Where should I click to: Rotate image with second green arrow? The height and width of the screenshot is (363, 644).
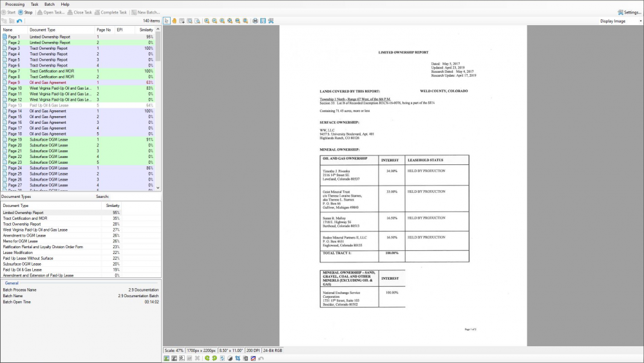pos(214,358)
